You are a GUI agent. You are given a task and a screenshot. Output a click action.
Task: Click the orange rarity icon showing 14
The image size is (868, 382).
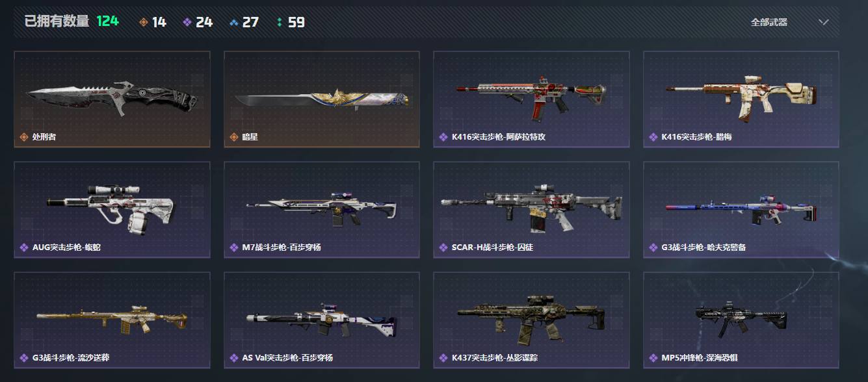[x=144, y=22]
